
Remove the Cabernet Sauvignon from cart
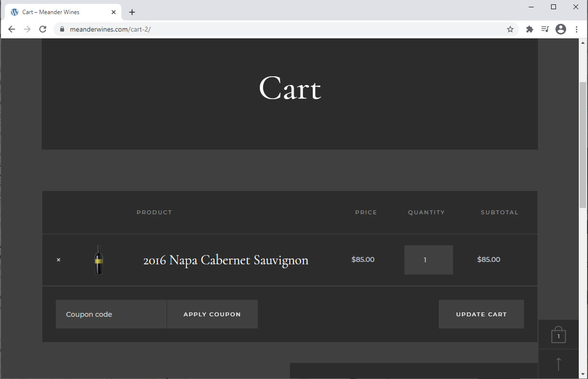pos(59,260)
